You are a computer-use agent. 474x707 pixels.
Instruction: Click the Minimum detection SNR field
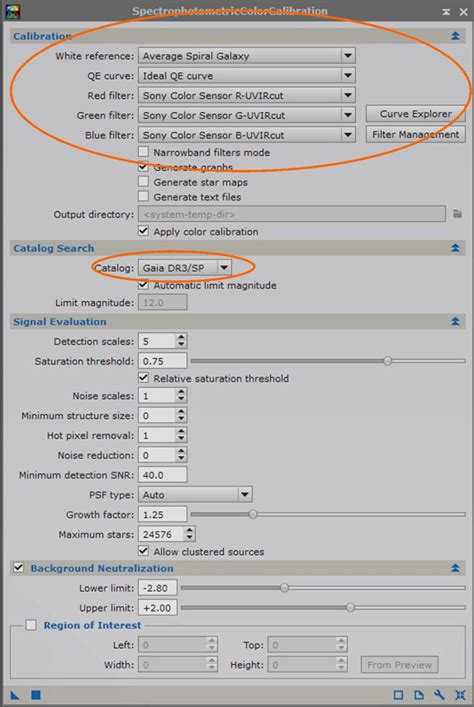tap(162, 475)
